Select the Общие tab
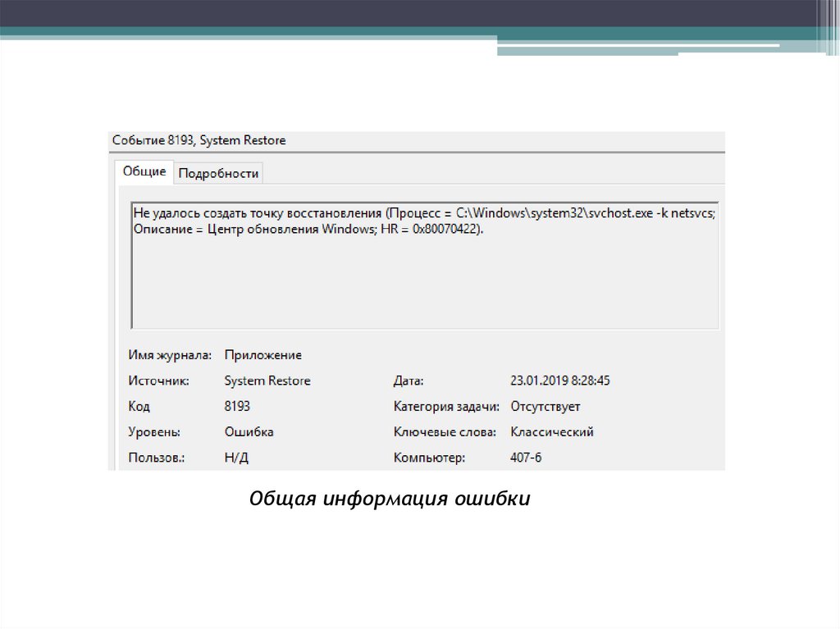 (x=144, y=171)
